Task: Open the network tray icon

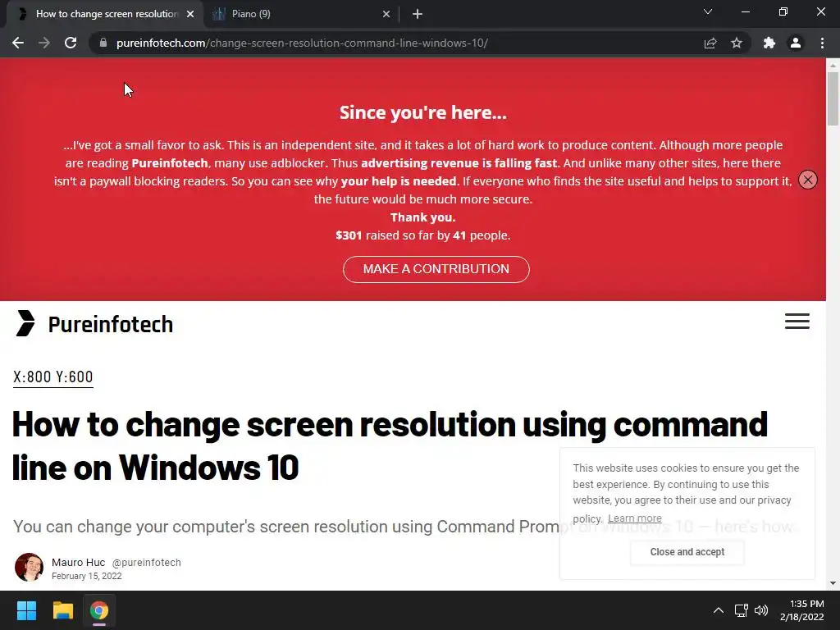Action: coord(742,610)
